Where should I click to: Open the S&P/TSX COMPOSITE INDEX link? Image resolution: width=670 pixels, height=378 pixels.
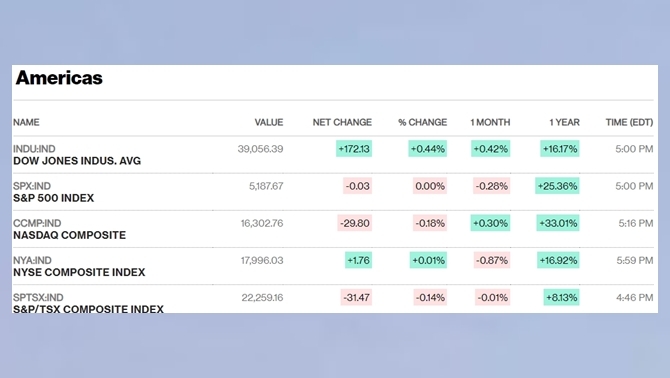[88, 309]
